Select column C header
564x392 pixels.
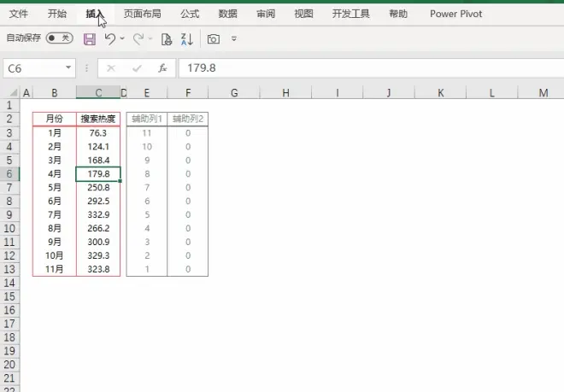(x=98, y=93)
